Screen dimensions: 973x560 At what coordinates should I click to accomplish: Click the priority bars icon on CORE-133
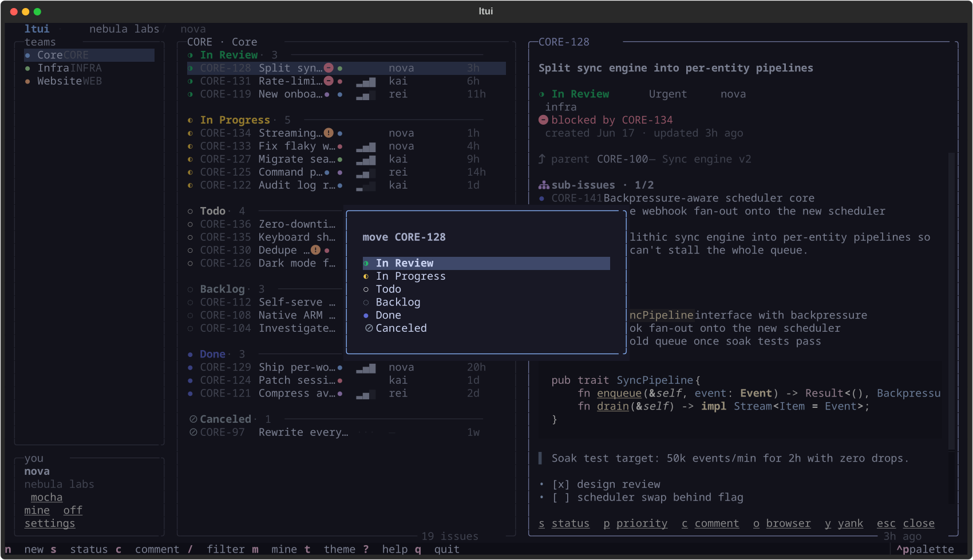coord(366,148)
